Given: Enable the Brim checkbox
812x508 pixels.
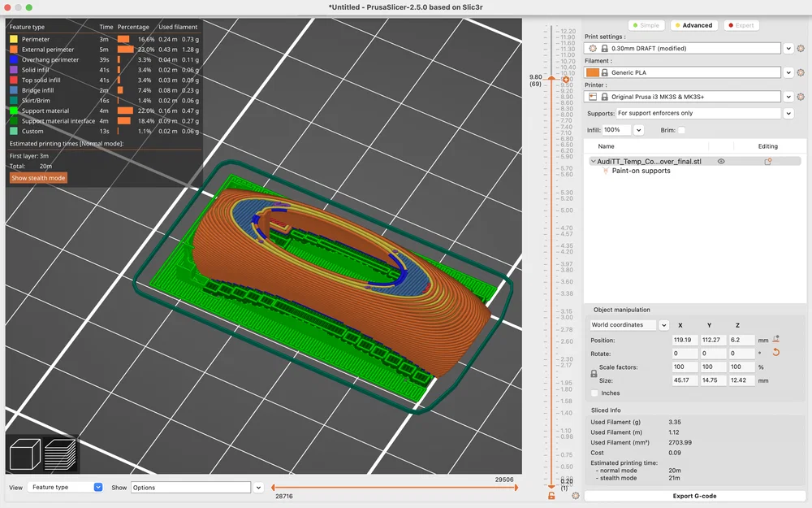Looking at the screenshot, I should point(681,130).
